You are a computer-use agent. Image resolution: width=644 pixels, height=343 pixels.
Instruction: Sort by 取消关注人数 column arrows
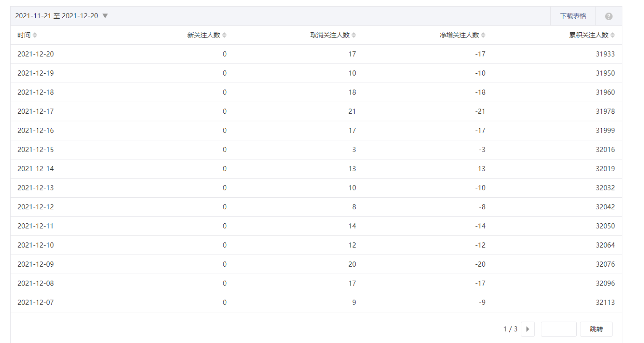click(x=354, y=35)
